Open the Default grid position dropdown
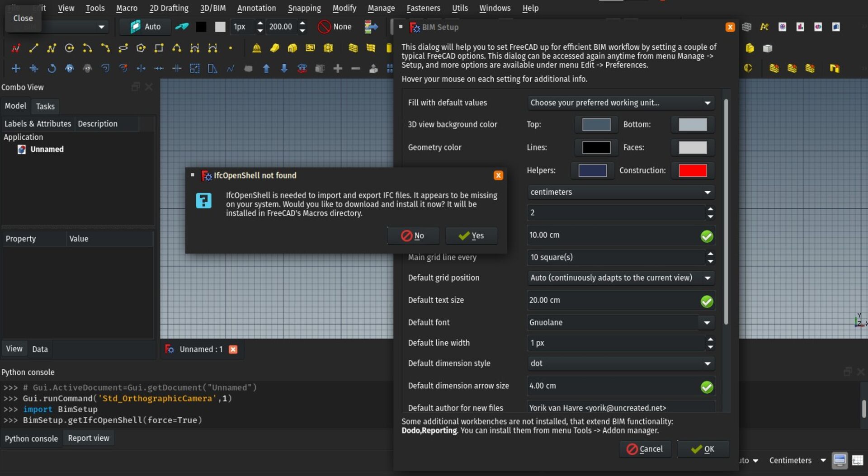Viewport: 868px width, 476px height. click(x=621, y=278)
